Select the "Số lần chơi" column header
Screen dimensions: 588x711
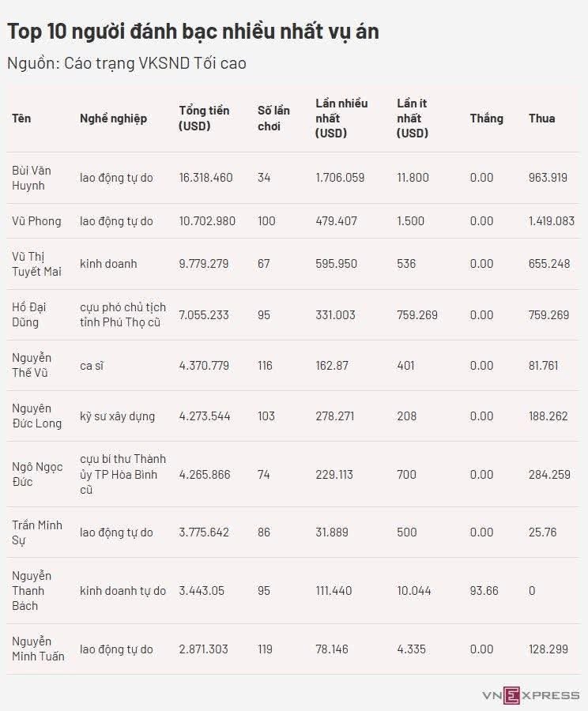(273, 118)
